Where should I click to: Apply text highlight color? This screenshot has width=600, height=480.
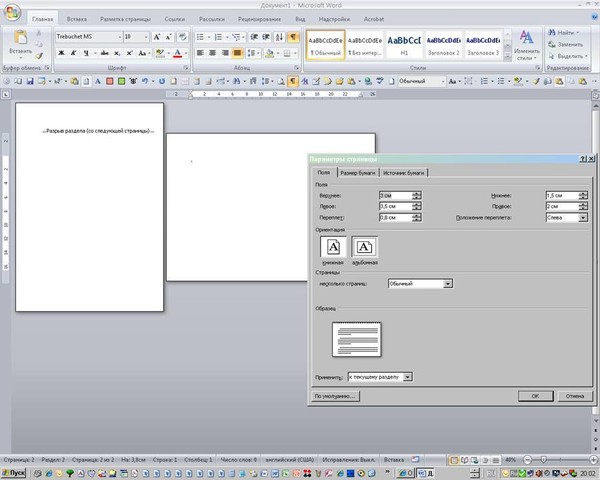click(x=160, y=53)
